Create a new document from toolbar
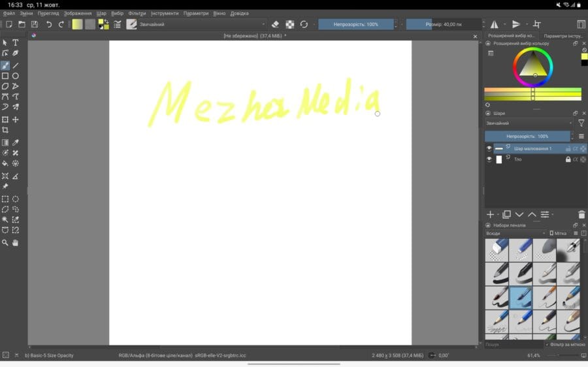The height and width of the screenshot is (367, 588). click(x=9, y=24)
